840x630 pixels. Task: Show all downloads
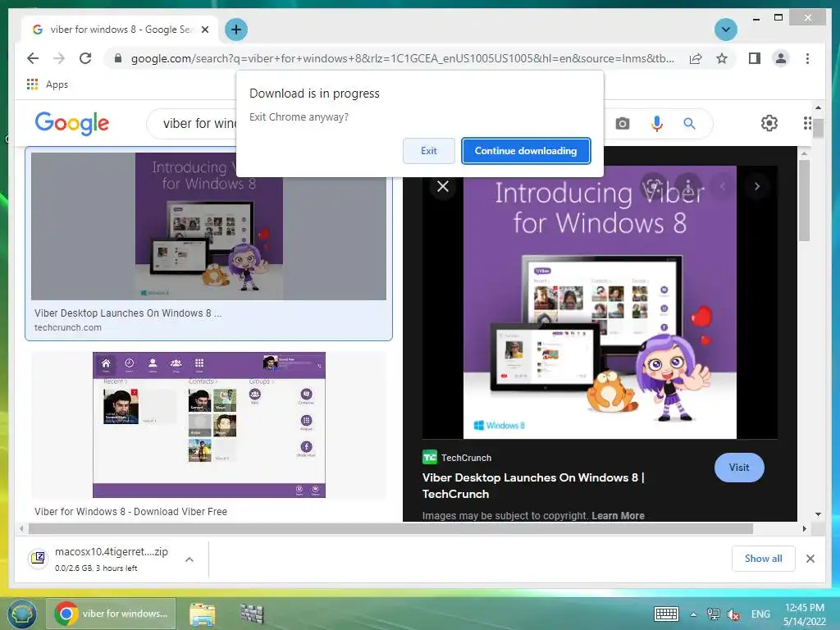(x=763, y=559)
